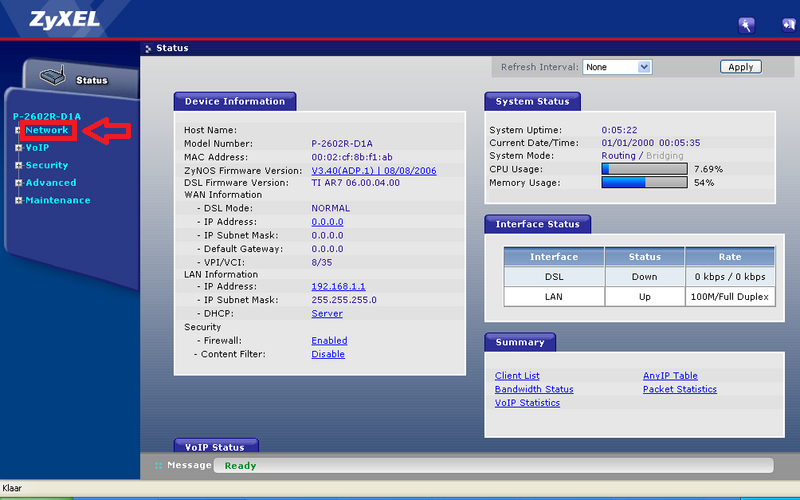Click the DSL interface cell
Image resolution: width=800 pixels, height=500 pixels.
[x=554, y=277]
